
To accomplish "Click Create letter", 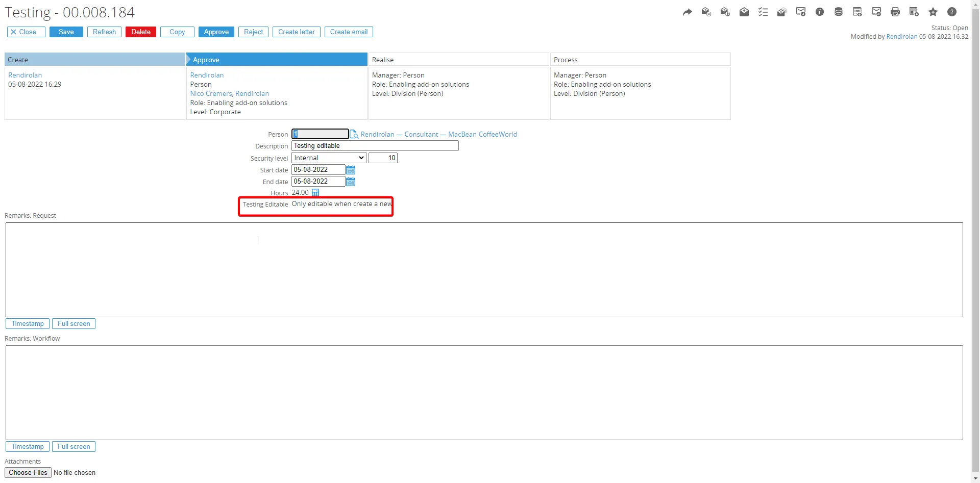I will [297, 32].
